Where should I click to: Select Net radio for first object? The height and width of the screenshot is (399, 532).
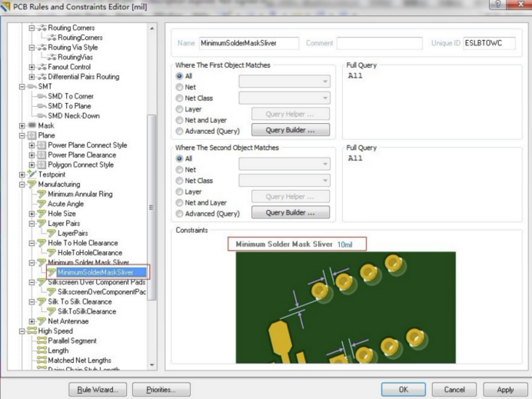tap(180, 88)
